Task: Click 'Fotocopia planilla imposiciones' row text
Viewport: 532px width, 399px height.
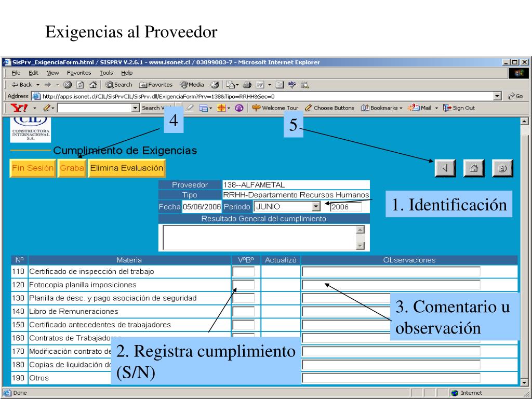Action: tap(83, 285)
